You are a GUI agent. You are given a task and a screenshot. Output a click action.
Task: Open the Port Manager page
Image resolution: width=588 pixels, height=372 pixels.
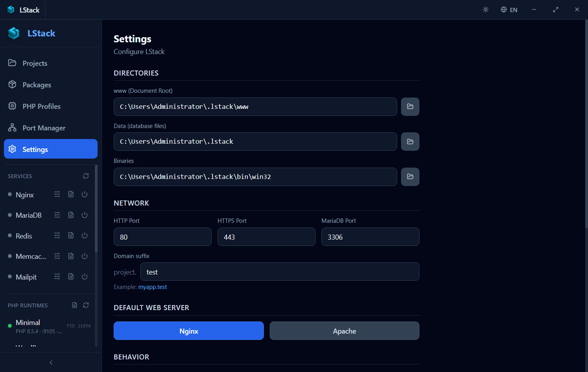(51, 128)
